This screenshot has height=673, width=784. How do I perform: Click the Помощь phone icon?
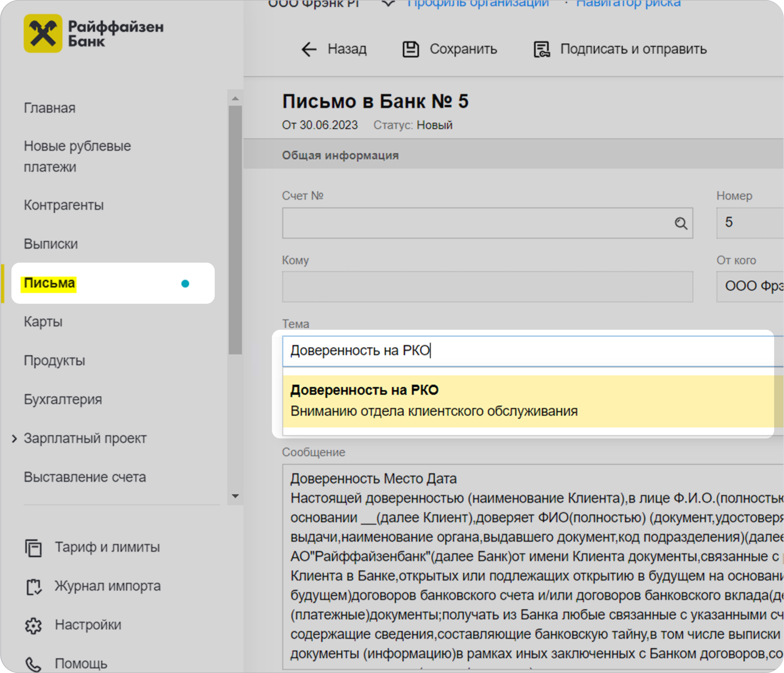[x=33, y=664]
